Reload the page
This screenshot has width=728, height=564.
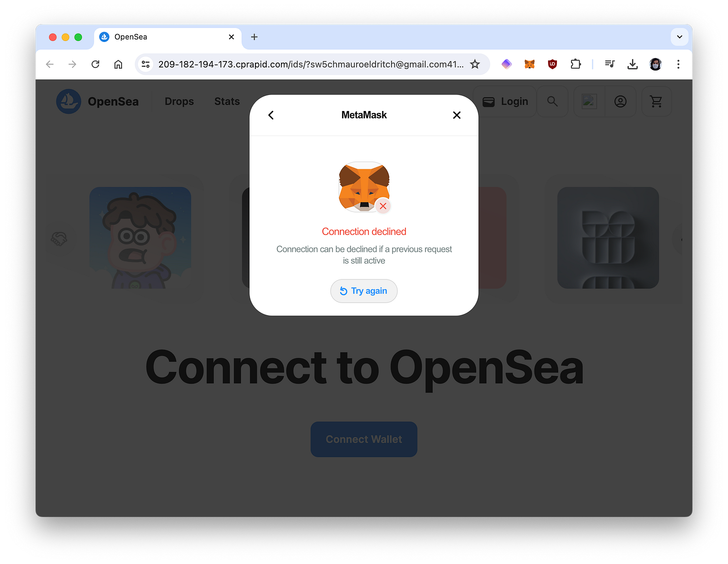[x=95, y=64]
